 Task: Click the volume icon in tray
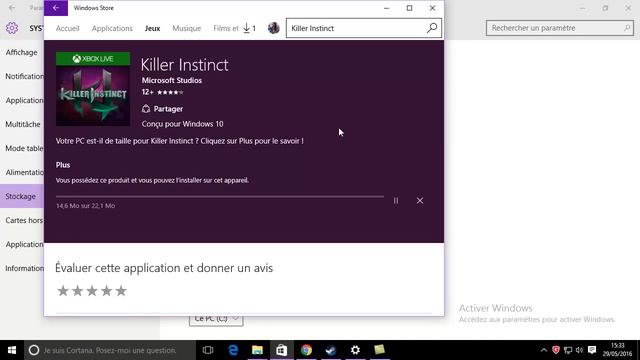(580, 350)
